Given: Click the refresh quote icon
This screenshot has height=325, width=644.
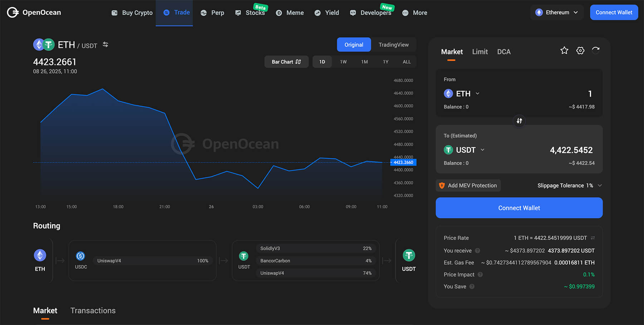Looking at the screenshot, I should pos(596,51).
